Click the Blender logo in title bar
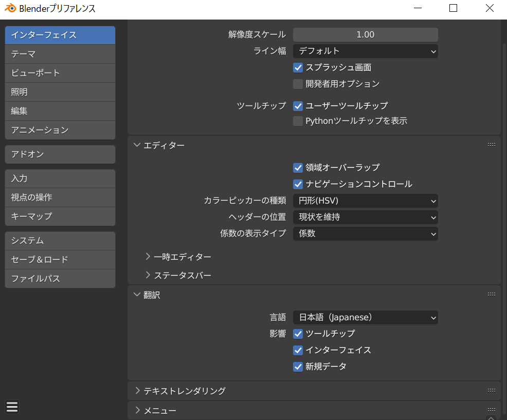The height and width of the screenshot is (420, 507). click(x=10, y=9)
